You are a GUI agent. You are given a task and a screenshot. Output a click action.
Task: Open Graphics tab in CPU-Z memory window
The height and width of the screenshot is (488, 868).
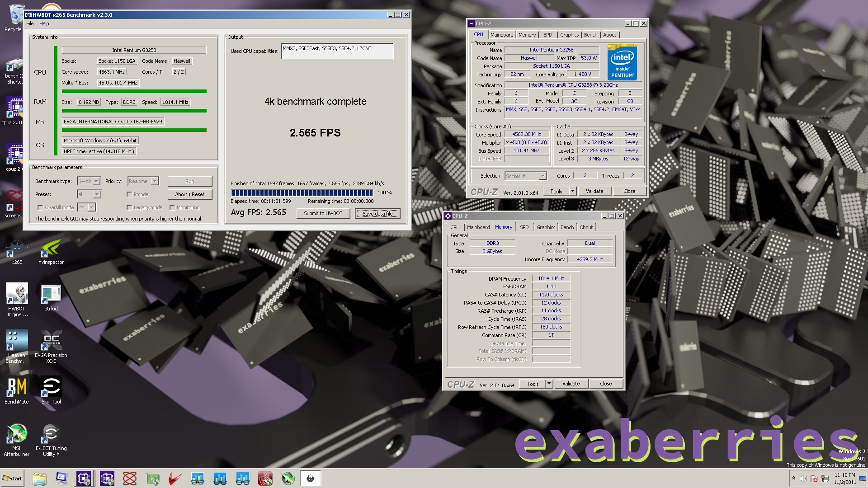pos(546,227)
